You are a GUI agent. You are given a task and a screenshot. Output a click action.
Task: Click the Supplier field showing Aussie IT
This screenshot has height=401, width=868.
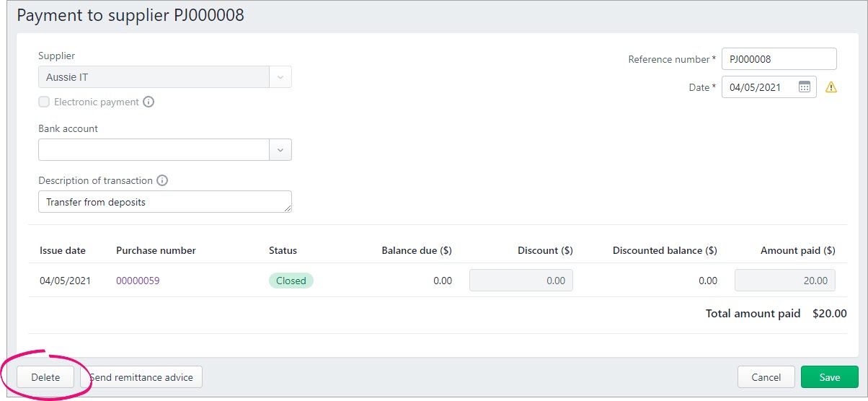154,77
